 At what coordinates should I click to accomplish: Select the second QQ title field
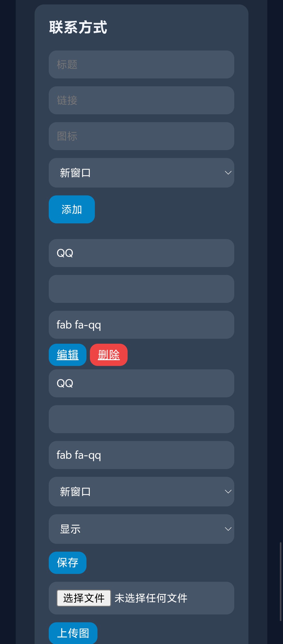[x=141, y=383]
